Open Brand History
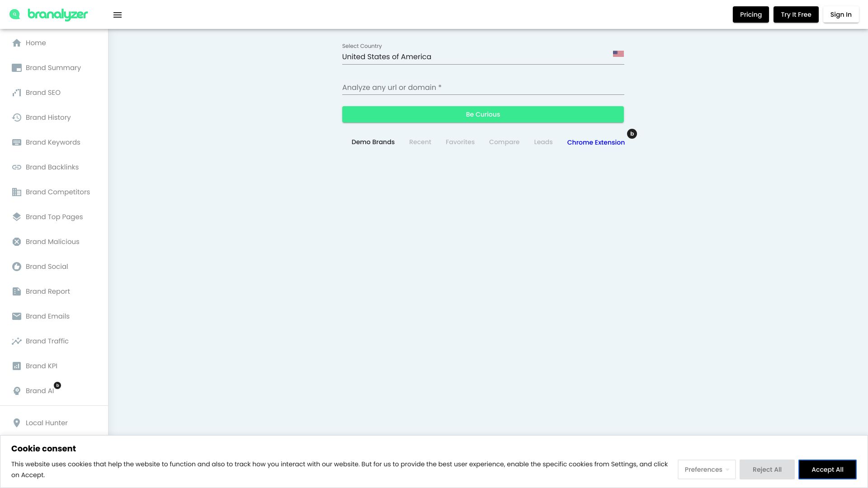Viewport: 868px width, 488px height. 48,117
